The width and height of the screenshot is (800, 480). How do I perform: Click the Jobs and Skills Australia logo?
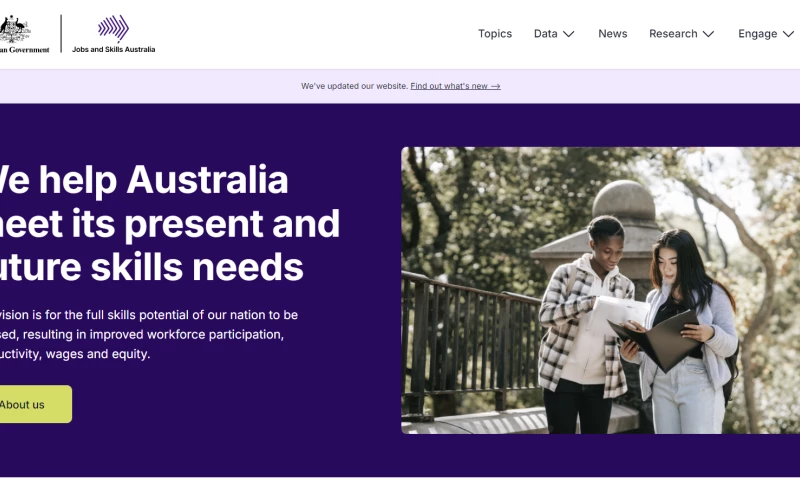[x=113, y=34]
